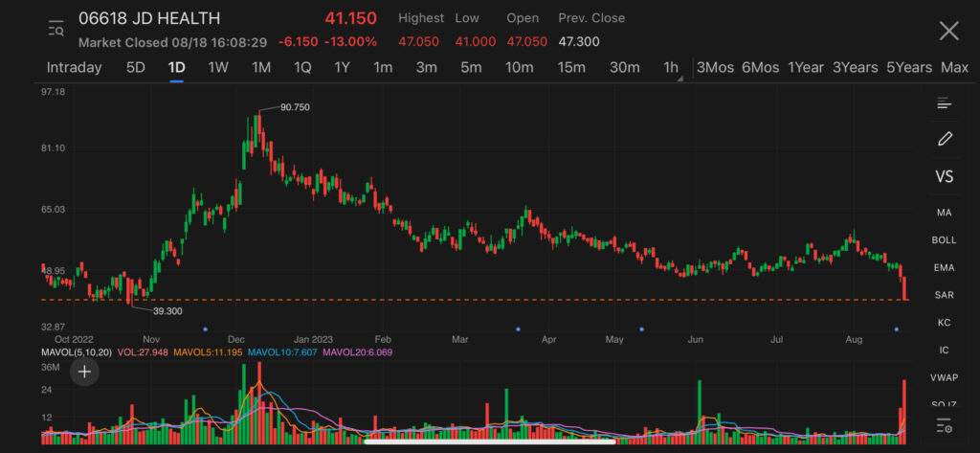Select the pencil drawing tool
980x453 pixels.
point(945,139)
